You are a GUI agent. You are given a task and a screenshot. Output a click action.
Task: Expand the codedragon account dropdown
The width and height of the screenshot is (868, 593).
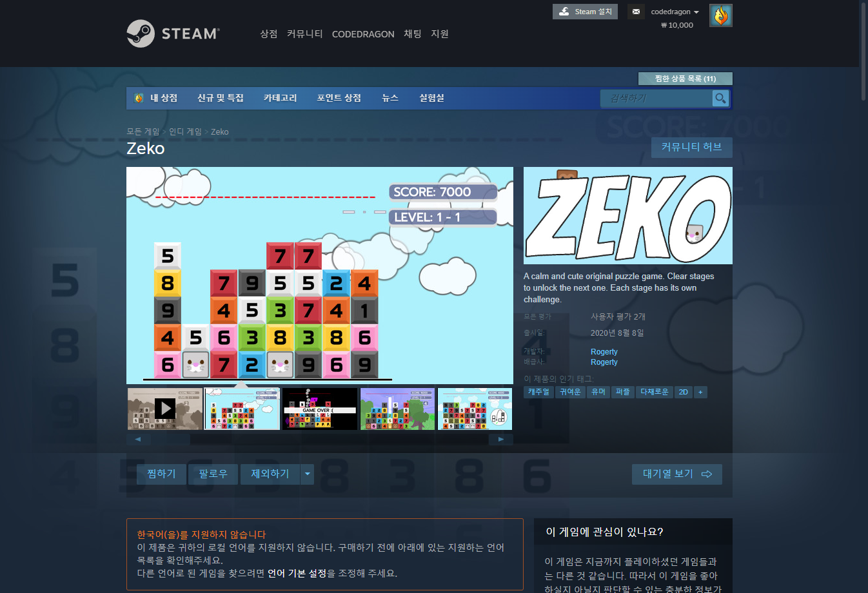coord(675,12)
